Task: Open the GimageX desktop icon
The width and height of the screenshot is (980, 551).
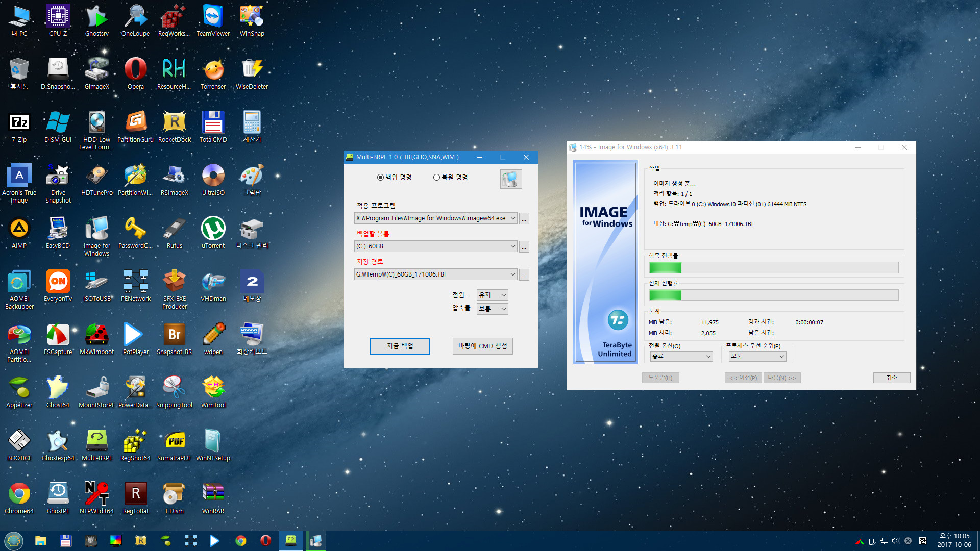Action: pyautogui.click(x=97, y=73)
